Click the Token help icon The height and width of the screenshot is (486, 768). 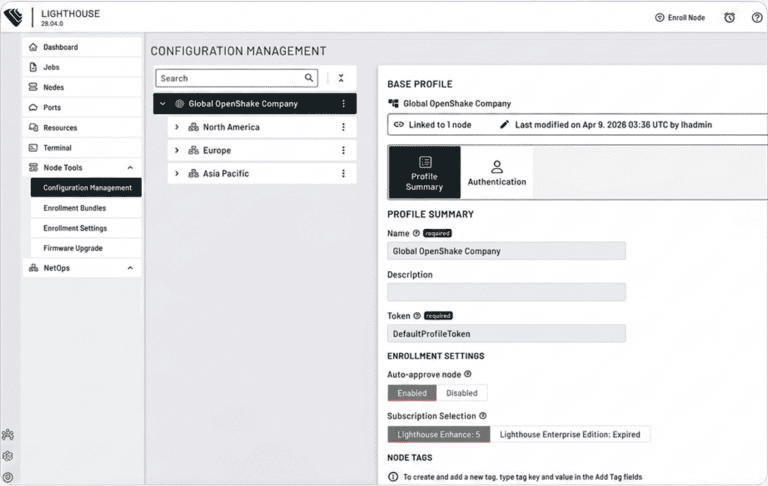tap(417, 316)
